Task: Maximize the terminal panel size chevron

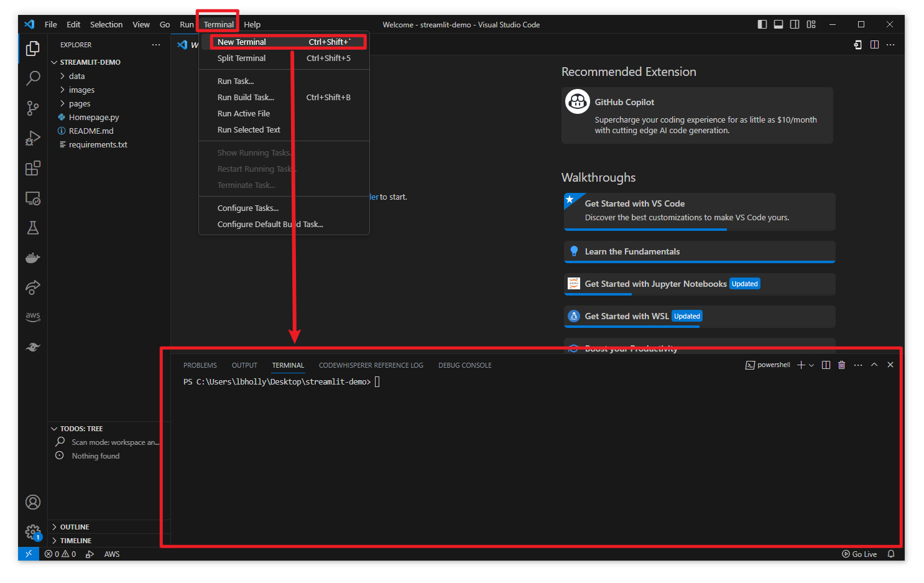Action: 874,365
